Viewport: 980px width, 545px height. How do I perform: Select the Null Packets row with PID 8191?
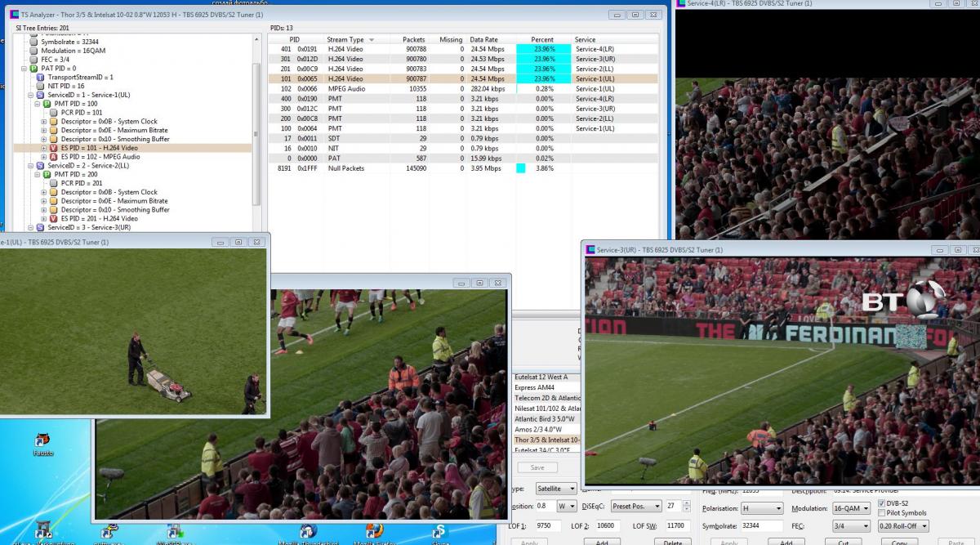463,168
